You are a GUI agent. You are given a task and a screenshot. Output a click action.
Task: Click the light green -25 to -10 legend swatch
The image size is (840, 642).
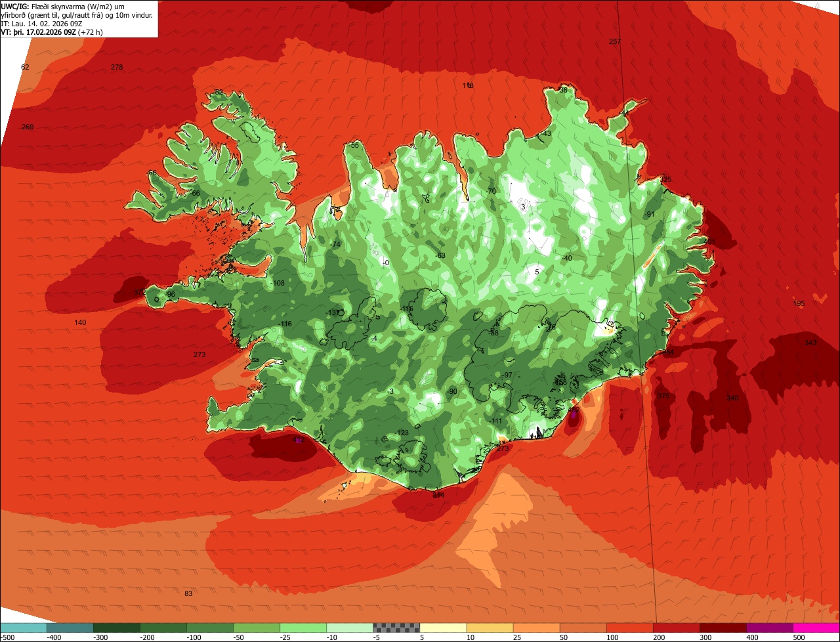pyautogui.click(x=303, y=628)
